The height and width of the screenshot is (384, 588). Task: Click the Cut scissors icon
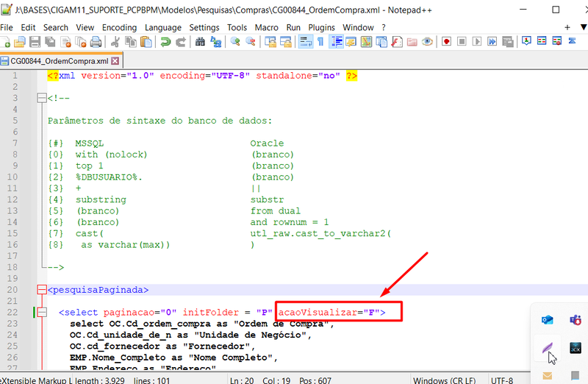[115, 42]
